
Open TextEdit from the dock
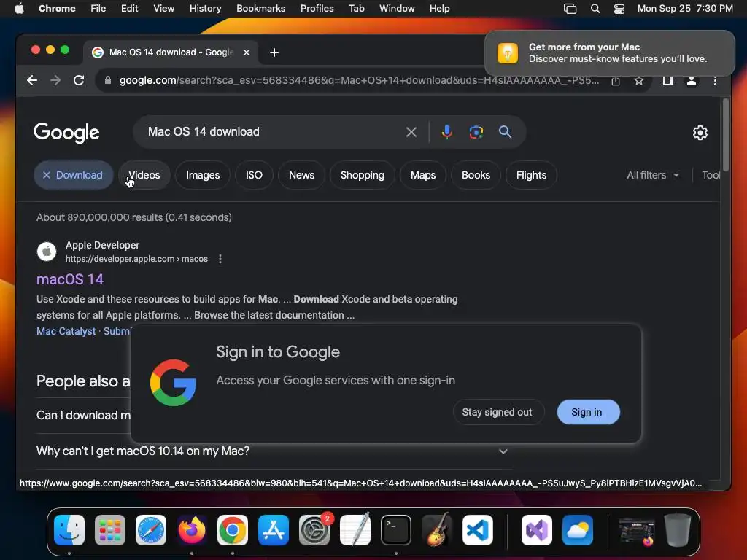coord(355,530)
